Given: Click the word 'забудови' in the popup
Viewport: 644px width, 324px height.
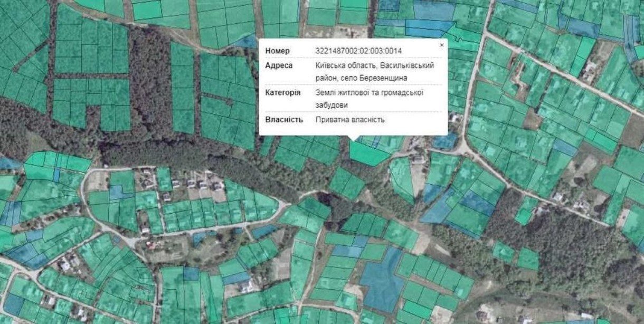Looking at the screenshot, I should 332,106.
